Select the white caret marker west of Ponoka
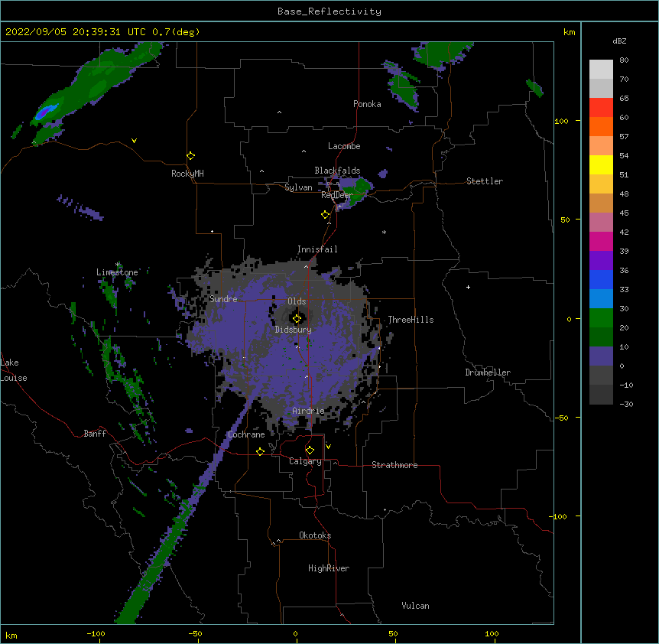The width and height of the screenshot is (659, 644). point(280,112)
